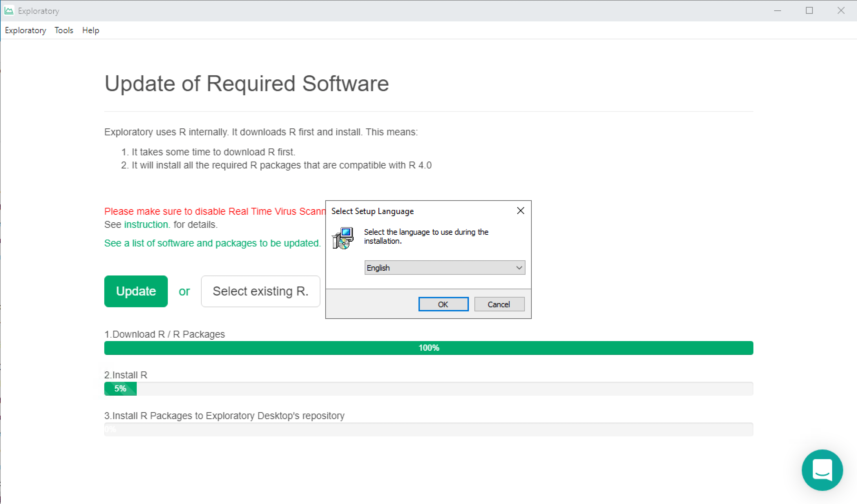
Task: Open the Help menu
Action: point(90,30)
